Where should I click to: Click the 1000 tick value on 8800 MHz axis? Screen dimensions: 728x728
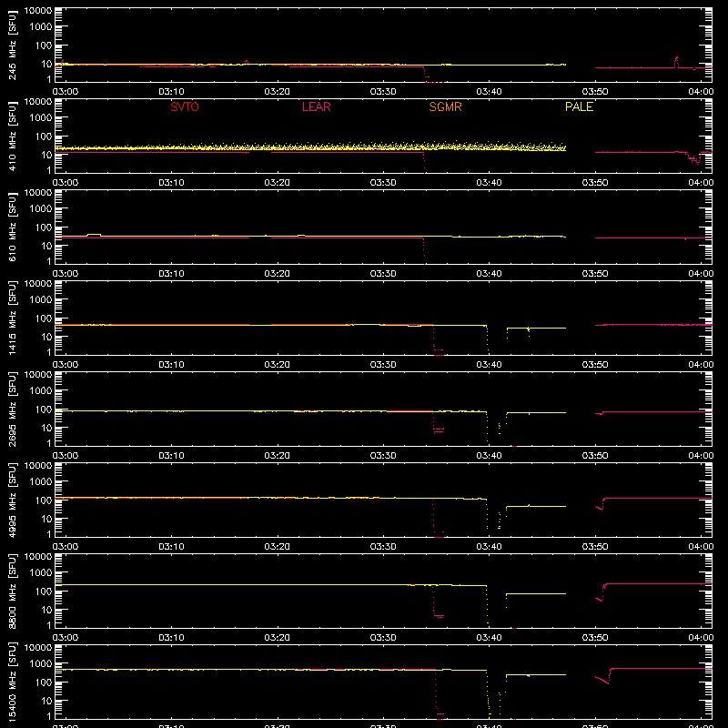click(x=41, y=573)
